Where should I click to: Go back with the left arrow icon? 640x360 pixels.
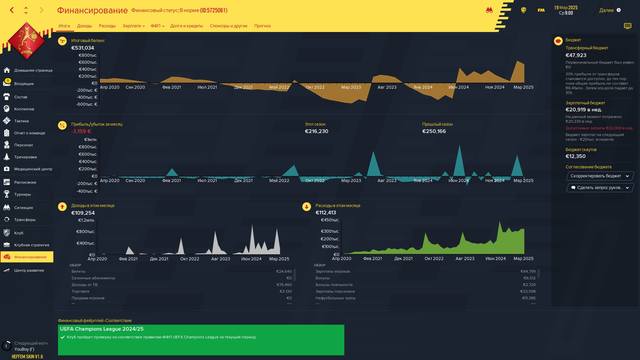click(x=12, y=10)
